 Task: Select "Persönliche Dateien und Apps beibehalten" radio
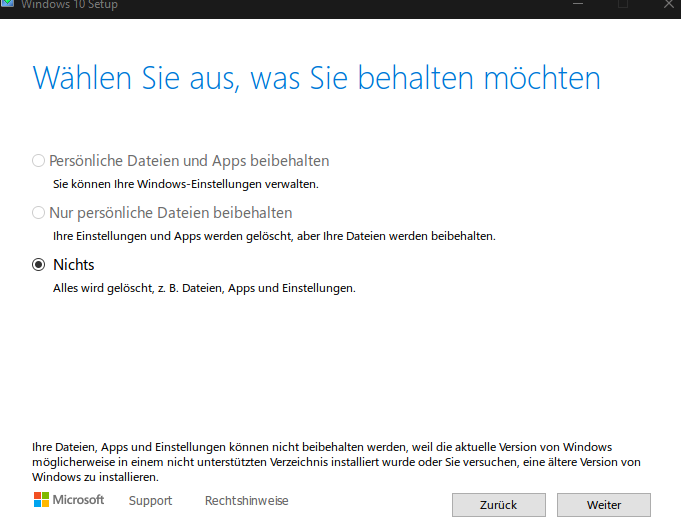click(x=39, y=161)
